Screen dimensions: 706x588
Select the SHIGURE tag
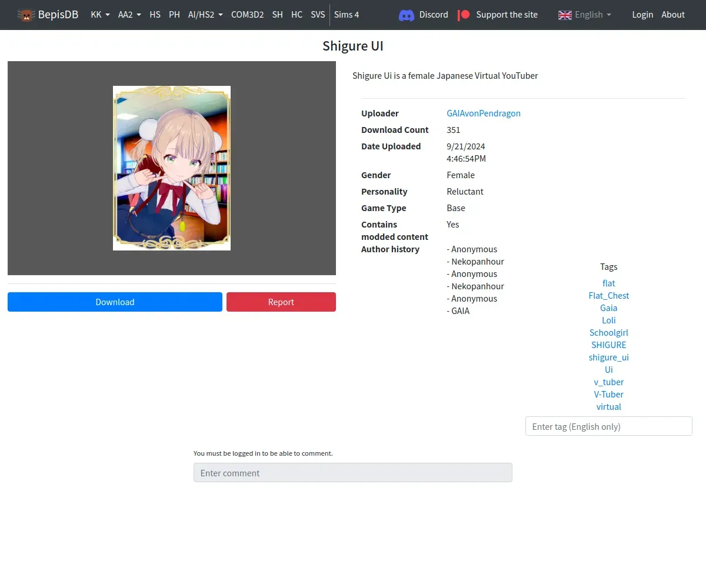click(x=609, y=345)
